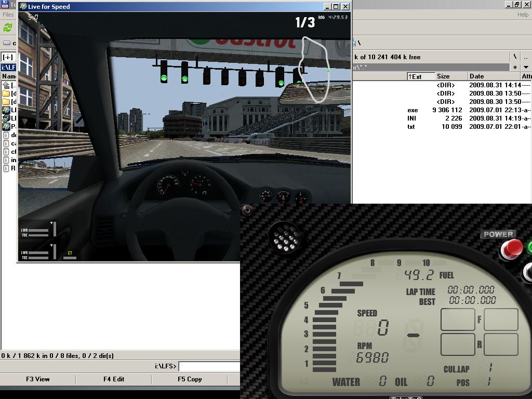
Task: Click the Live for Speed title bar icon
Action: click(23, 7)
